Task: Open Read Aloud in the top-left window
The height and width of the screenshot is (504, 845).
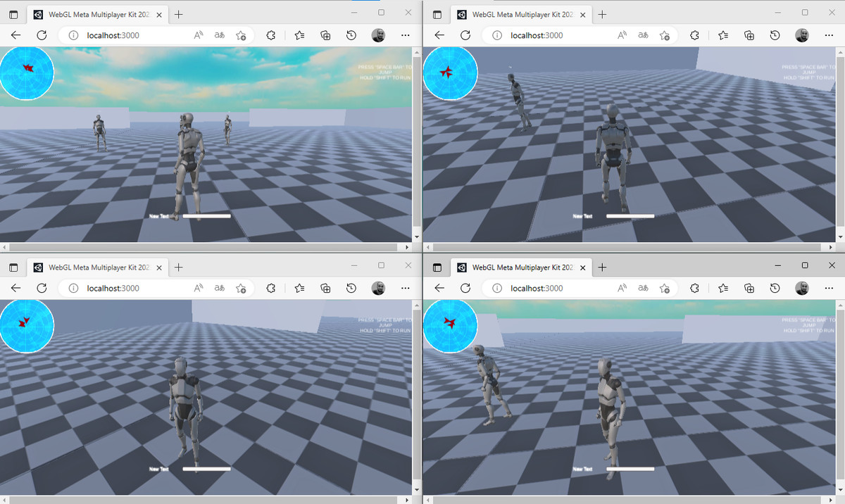Action: point(199,35)
